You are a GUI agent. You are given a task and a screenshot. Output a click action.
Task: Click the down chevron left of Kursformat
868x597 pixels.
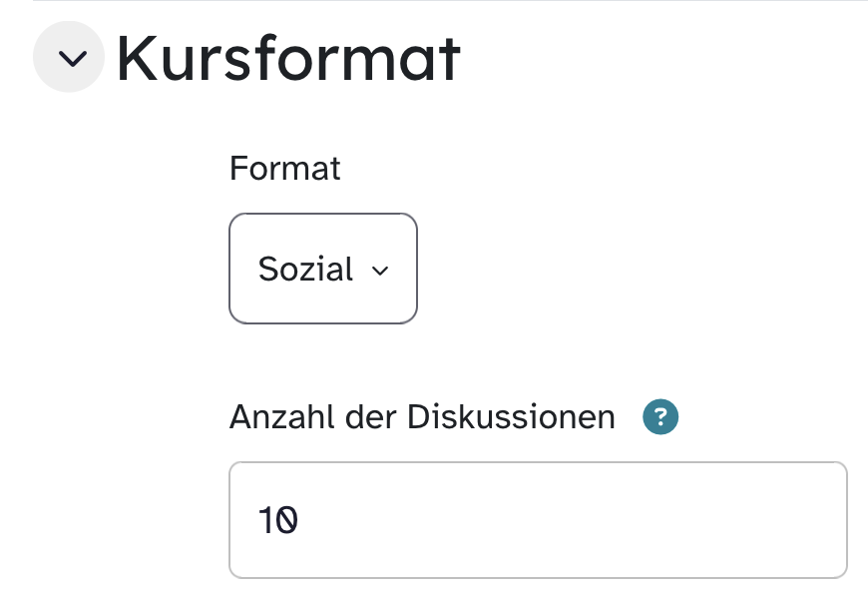(x=69, y=59)
